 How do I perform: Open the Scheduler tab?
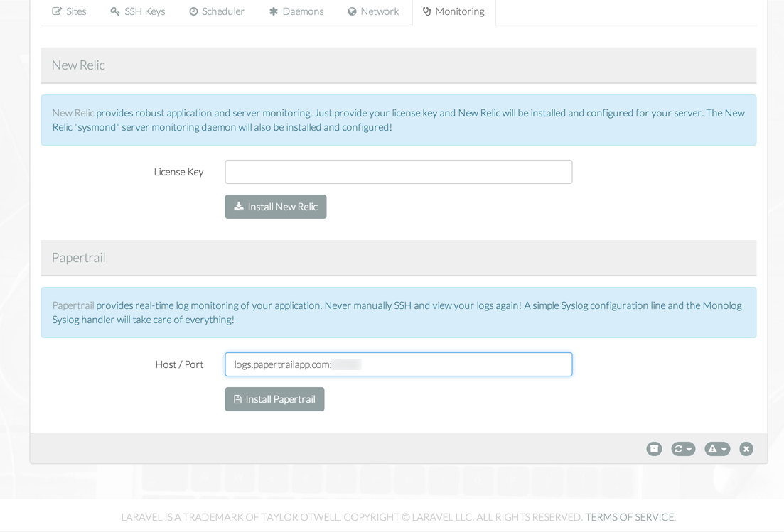pyautogui.click(x=217, y=11)
